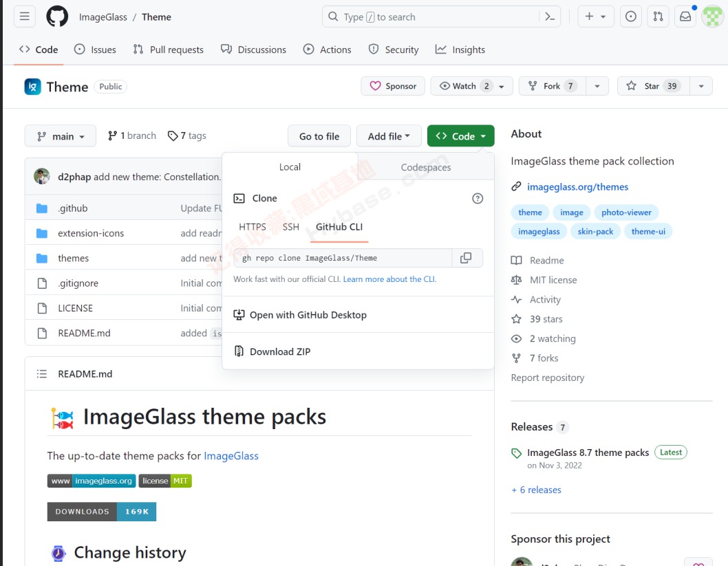Fork the Theme repository

tap(553, 86)
